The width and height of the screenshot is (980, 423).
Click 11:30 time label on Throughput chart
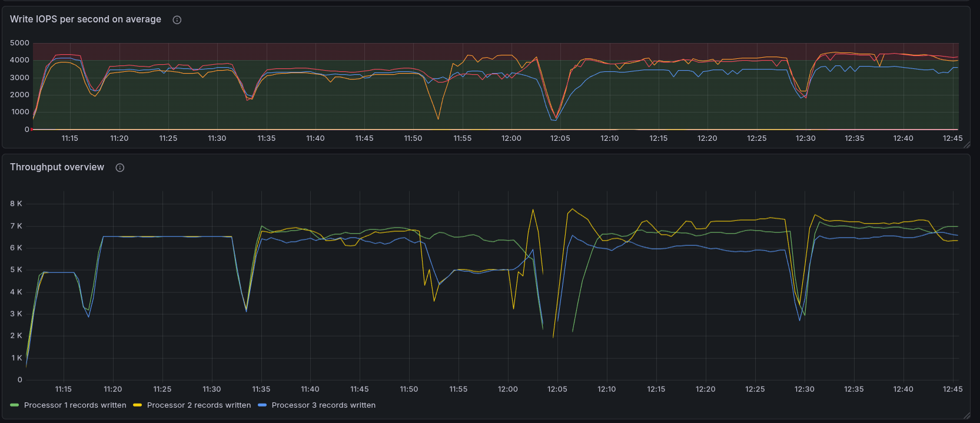[211, 389]
